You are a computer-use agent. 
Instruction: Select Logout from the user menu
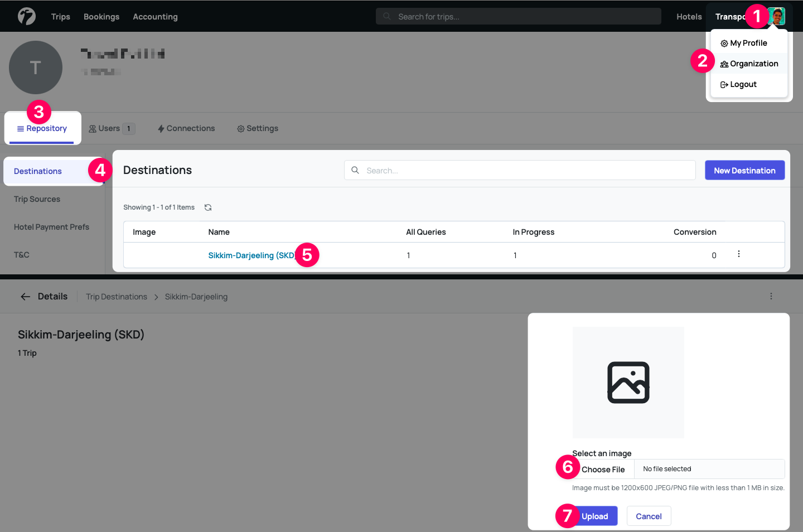click(743, 84)
